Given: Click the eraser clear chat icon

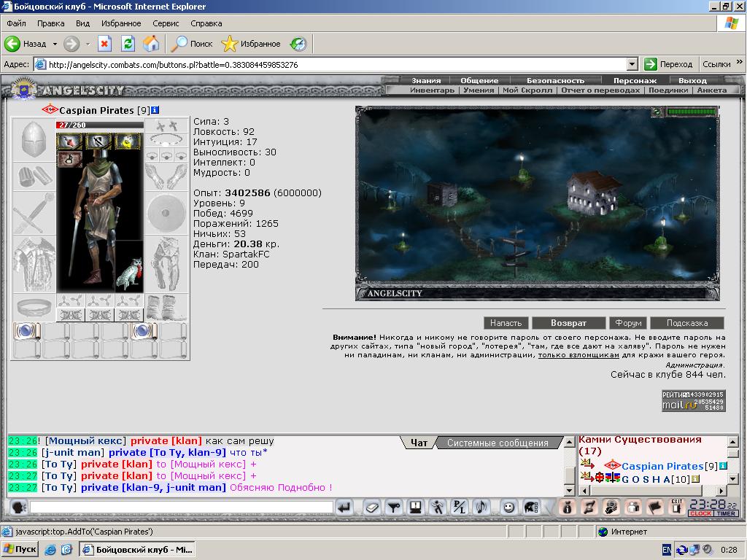Looking at the screenshot, I should click(371, 507).
